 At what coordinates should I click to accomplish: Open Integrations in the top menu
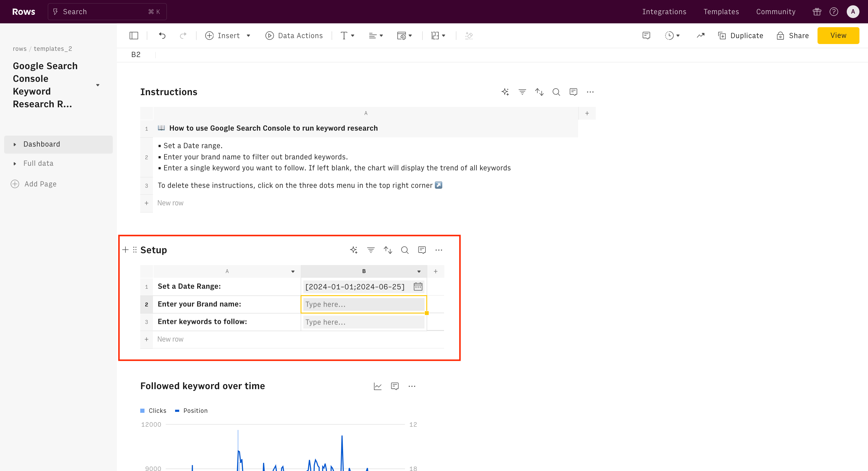[x=664, y=12]
